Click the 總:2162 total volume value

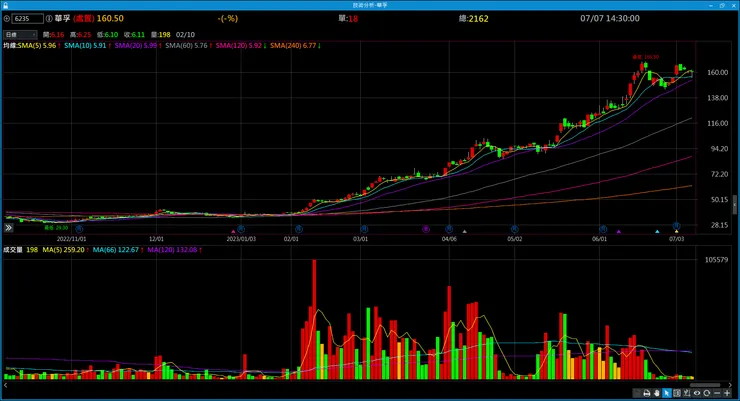pos(473,19)
